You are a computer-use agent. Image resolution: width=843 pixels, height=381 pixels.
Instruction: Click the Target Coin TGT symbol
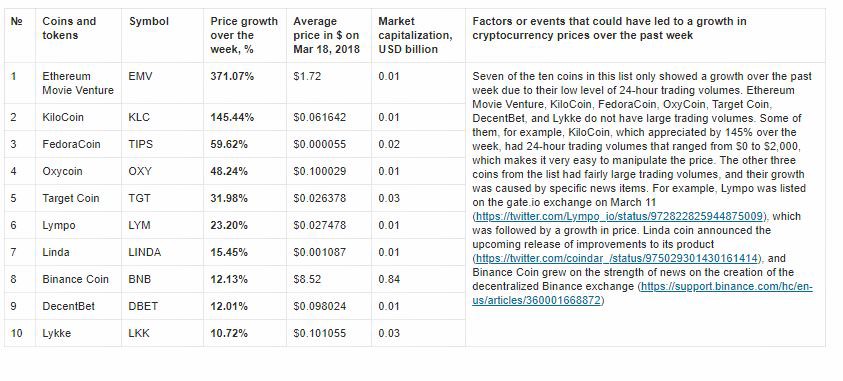pyautogui.click(x=140, y=198)
